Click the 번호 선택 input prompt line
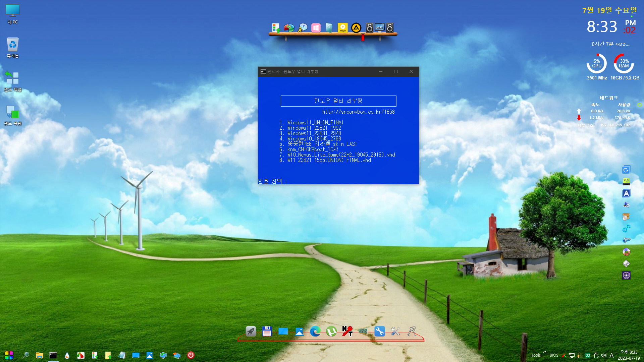The width and height of the screenshot is (644, 362). 273,181
